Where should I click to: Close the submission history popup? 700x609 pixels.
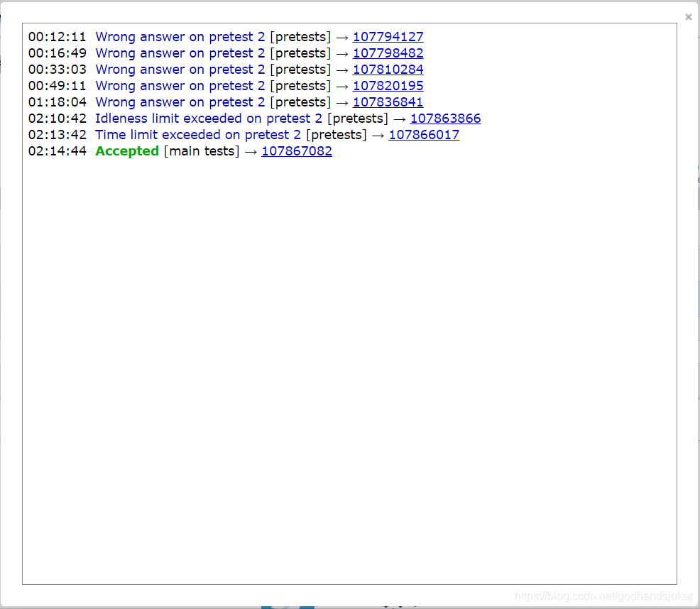(x=689, y=17)
